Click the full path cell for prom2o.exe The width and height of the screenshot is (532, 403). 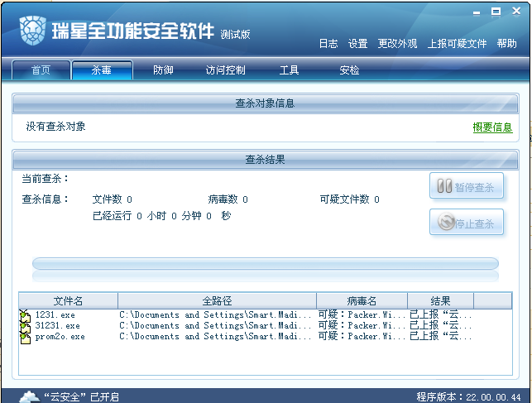(215, 337)
